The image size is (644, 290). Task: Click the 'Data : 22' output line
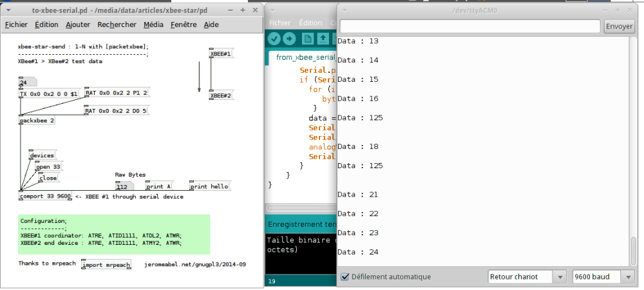[357, 213]
